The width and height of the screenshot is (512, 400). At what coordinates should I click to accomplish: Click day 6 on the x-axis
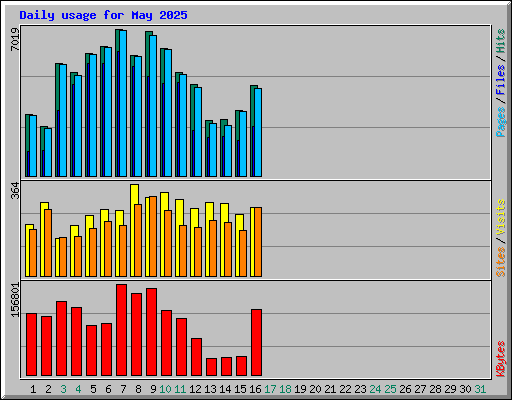tap(108, 389)
